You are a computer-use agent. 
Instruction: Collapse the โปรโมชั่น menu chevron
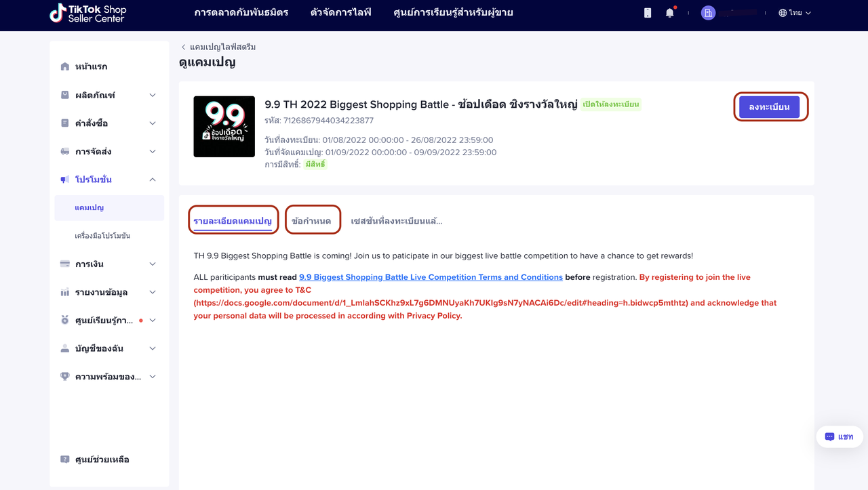[x=153, y=180]
